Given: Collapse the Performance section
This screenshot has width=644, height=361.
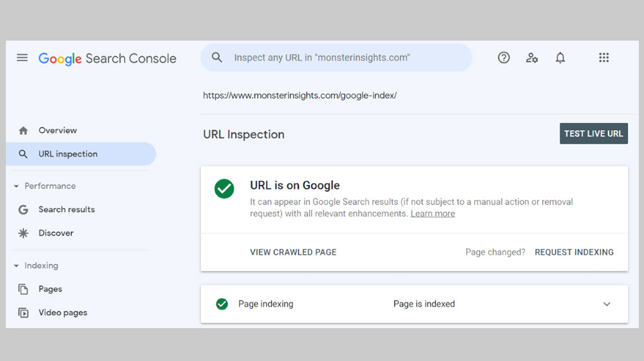Looking at the screenshot, I should (x=16, y=186).
